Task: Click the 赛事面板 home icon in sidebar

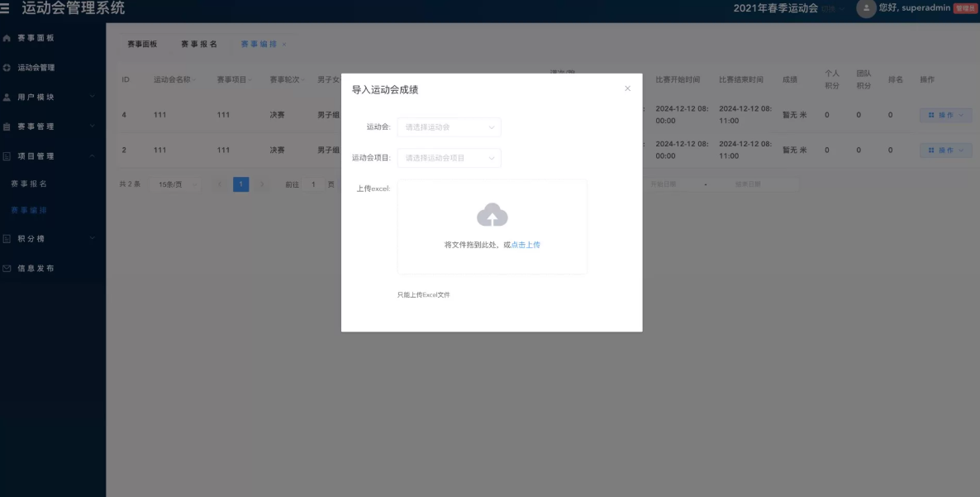Action: [7, 38]
